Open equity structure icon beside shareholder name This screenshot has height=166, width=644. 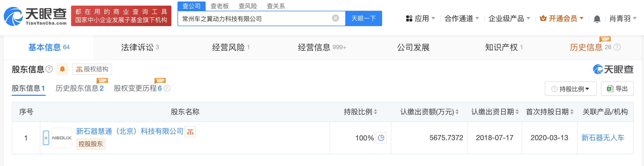point(190,132)
